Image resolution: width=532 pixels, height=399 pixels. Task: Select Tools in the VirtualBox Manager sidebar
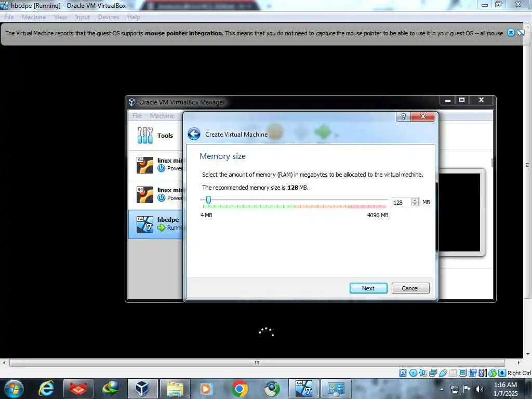(156, 136)
